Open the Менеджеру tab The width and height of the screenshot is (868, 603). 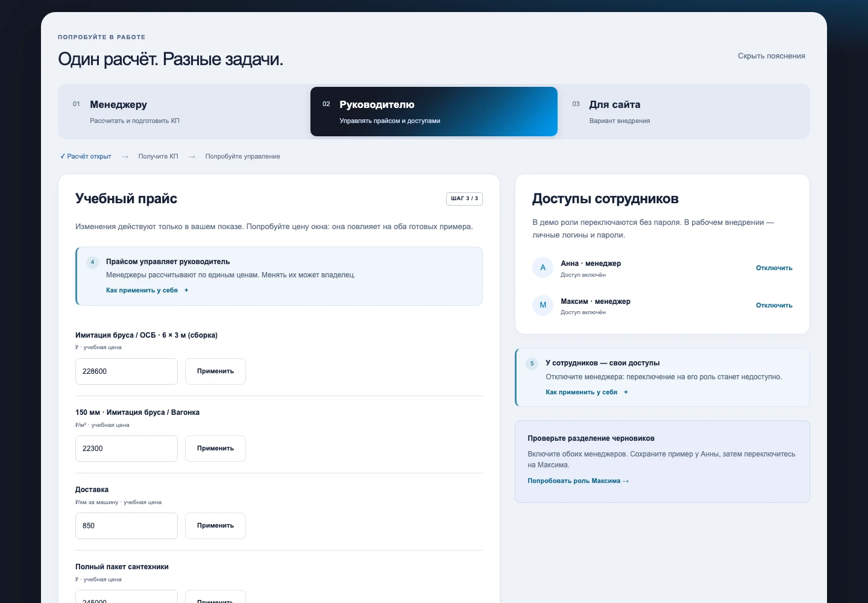(184, 112)
